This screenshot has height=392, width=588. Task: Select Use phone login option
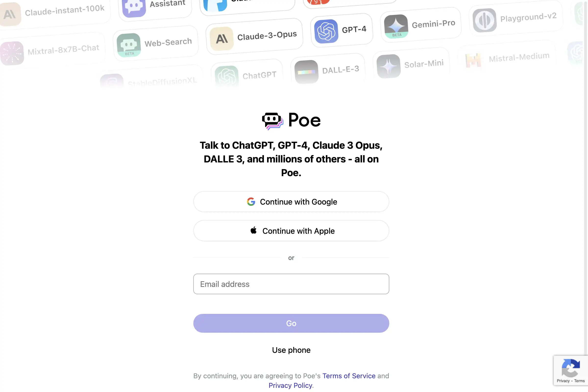[291, 350]
